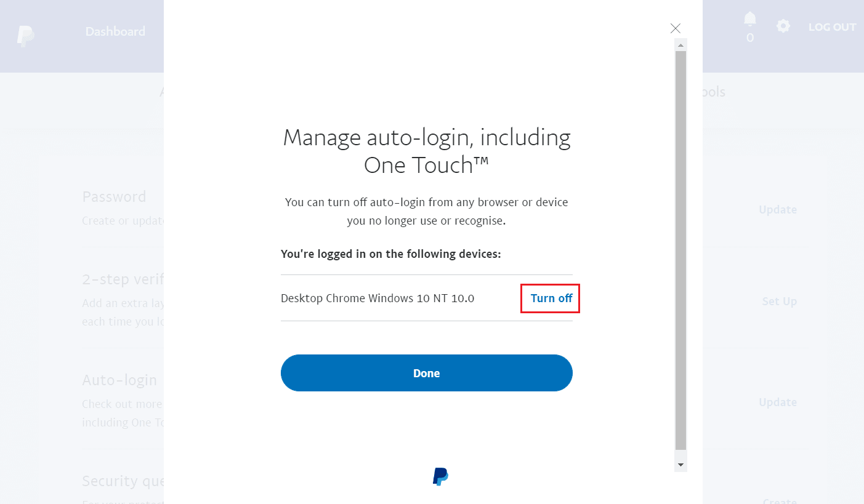Open the notifications bell icon
Viewport: 864px width, 504px height.
click(749, 20)
